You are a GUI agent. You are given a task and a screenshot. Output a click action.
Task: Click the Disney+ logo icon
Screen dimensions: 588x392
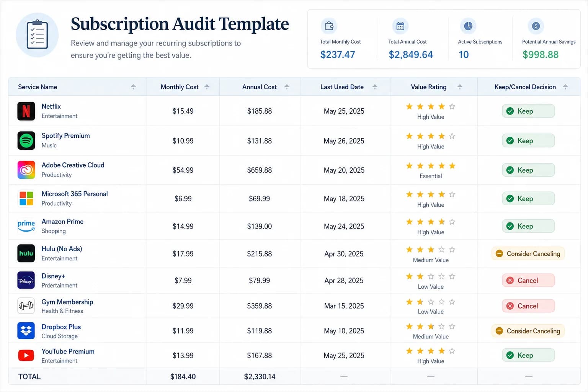(26, 281)
